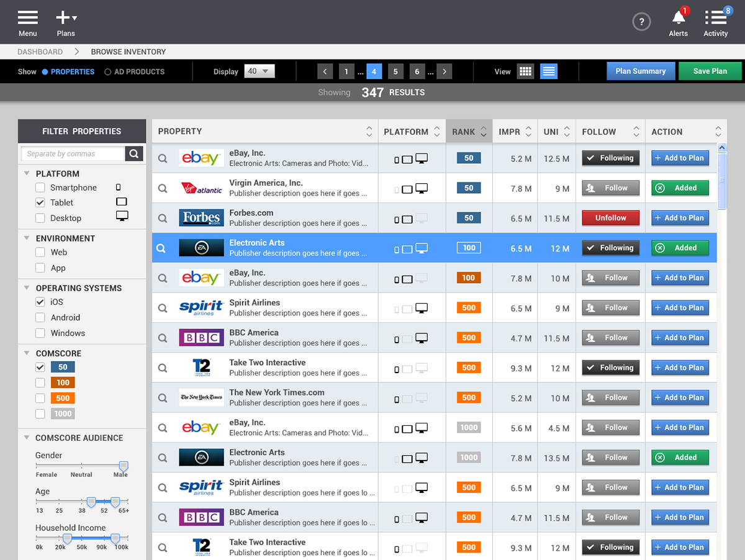Click the filter properties text field

pos(73,153)
